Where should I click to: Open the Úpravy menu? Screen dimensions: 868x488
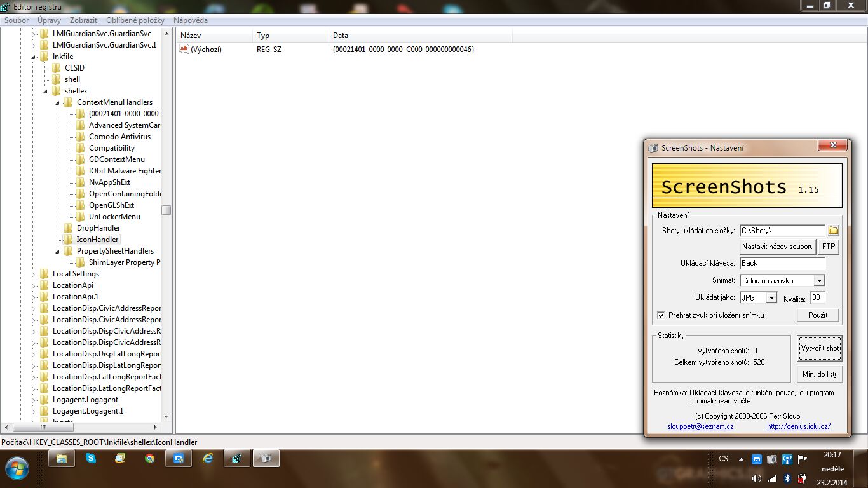point(49,20)
